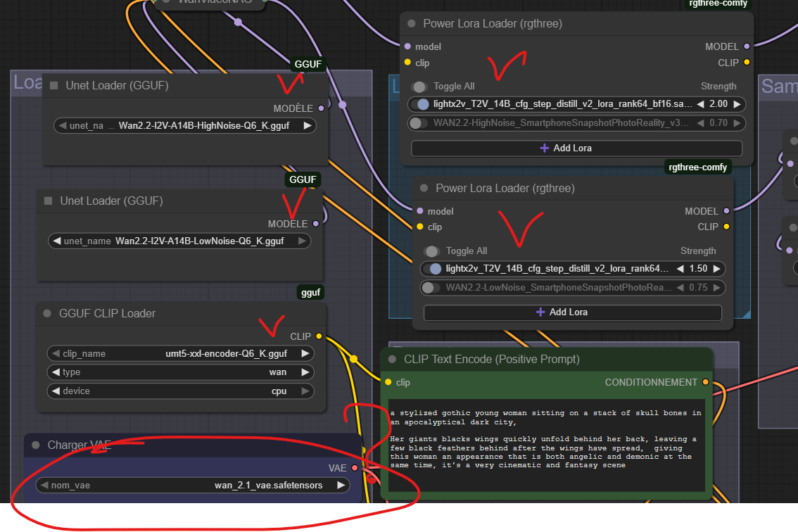Toggle All loras in top Power Lora Loader
The height and width of the screenshot is (532, 798).
click(419, 87)
